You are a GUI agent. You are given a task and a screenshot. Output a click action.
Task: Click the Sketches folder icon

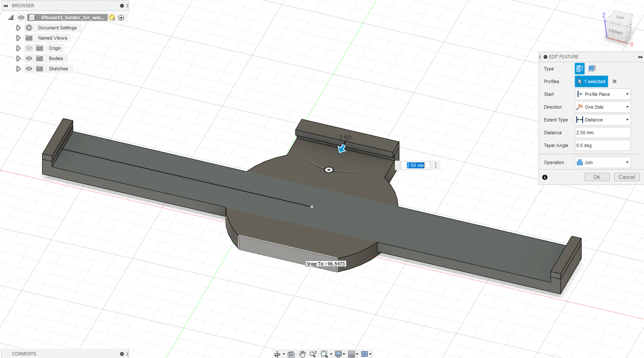40,69
